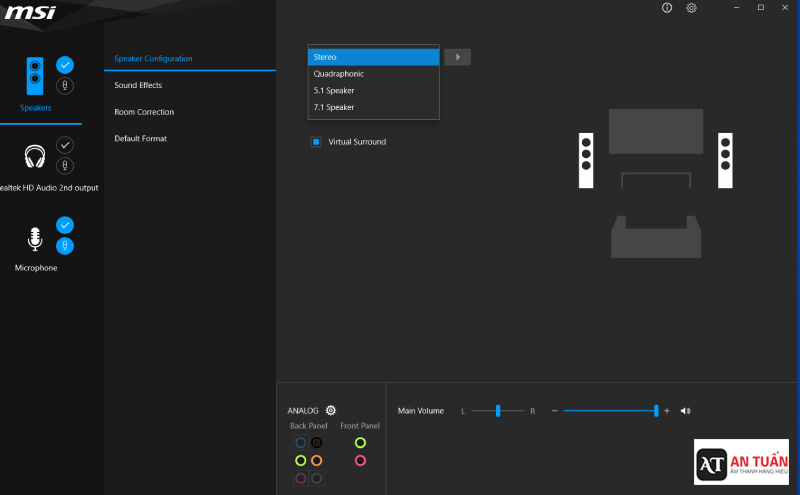Viewport: 800px width, 495px height.
Task: Toggle the Virtual Surround checkbox
Action: pyautogui.click(x=316, y=142)
